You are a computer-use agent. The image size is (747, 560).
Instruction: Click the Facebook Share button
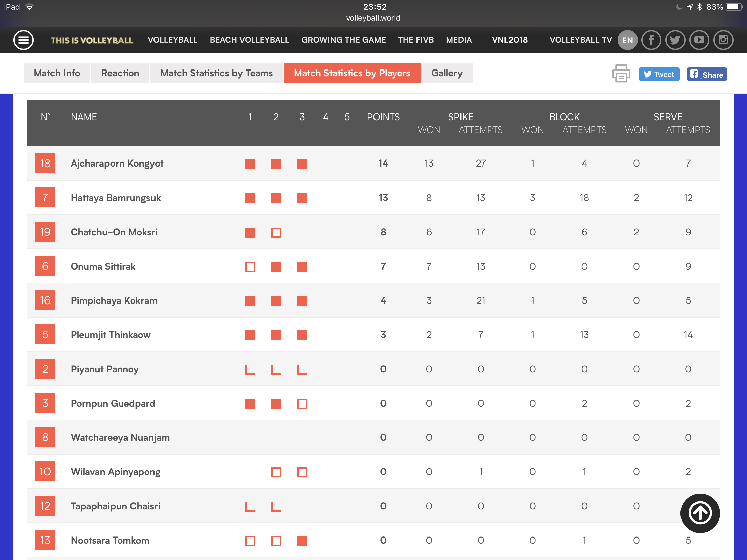click(706, 74)
